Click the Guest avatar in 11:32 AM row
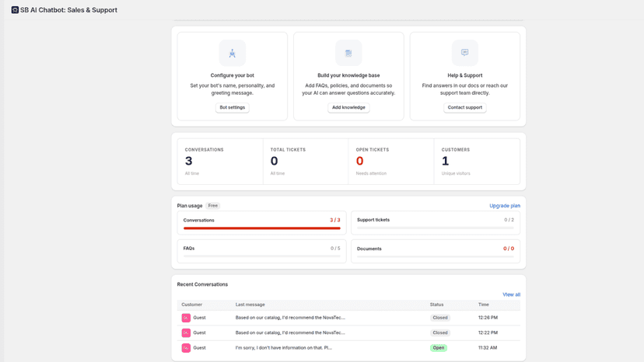Screen dimensions: 644x362 [x=186, y=348]
